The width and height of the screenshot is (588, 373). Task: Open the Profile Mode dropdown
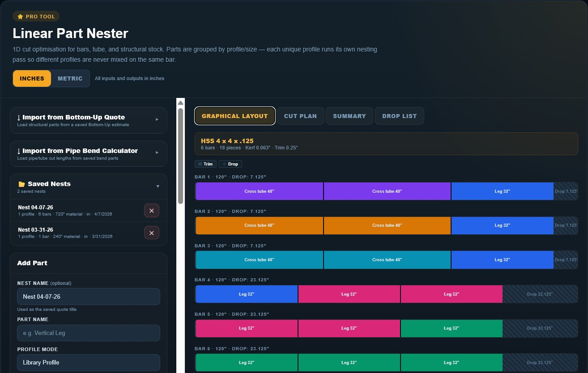[88, 362]
